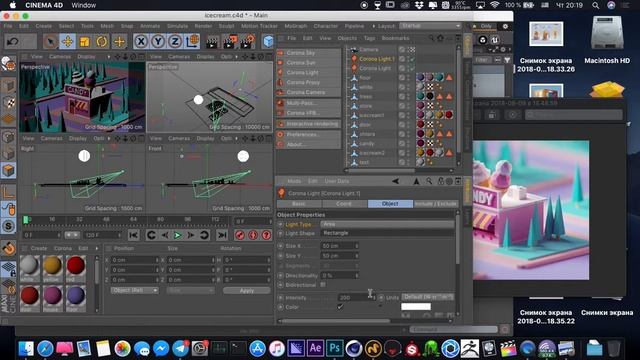Screen dimensions: 640x360
Task: Open the Object (Rel) coordinate dropdown
Action: pos(134,290)
